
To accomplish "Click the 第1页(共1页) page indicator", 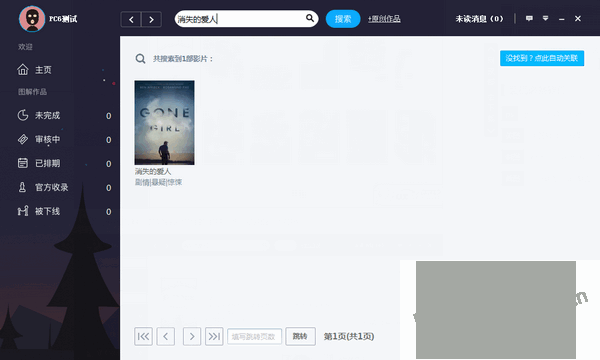I will [x=349, y=336].
